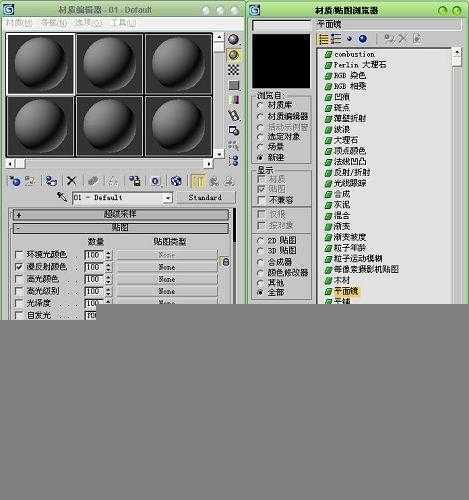
Task: Open the 选项(O) menu
Action: (x=88, y=23)
